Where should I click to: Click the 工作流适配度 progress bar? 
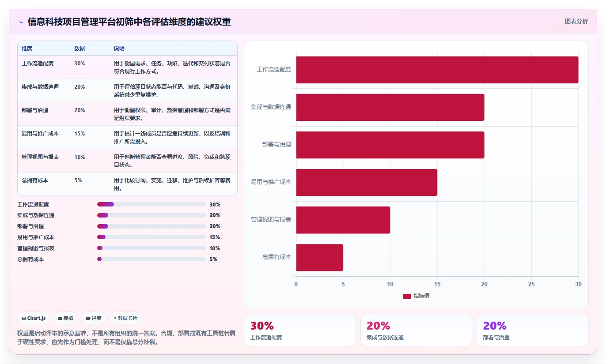[x=151, y=204]
